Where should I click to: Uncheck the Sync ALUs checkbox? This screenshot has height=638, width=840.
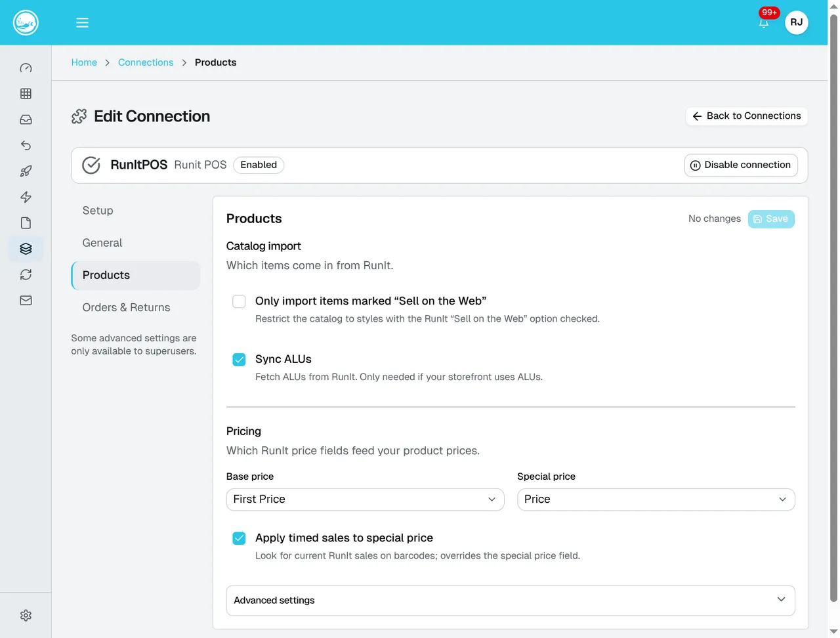(239, 360)
